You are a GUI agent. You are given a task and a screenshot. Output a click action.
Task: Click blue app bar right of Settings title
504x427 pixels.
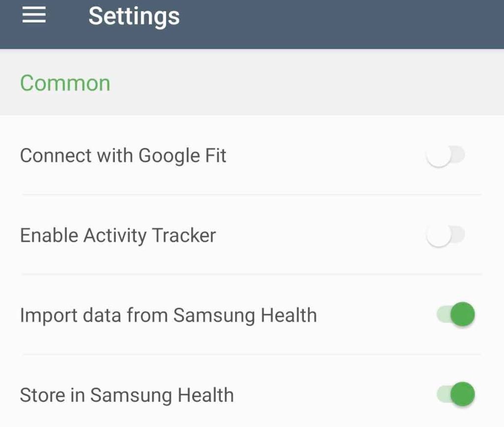pos(345,20)
